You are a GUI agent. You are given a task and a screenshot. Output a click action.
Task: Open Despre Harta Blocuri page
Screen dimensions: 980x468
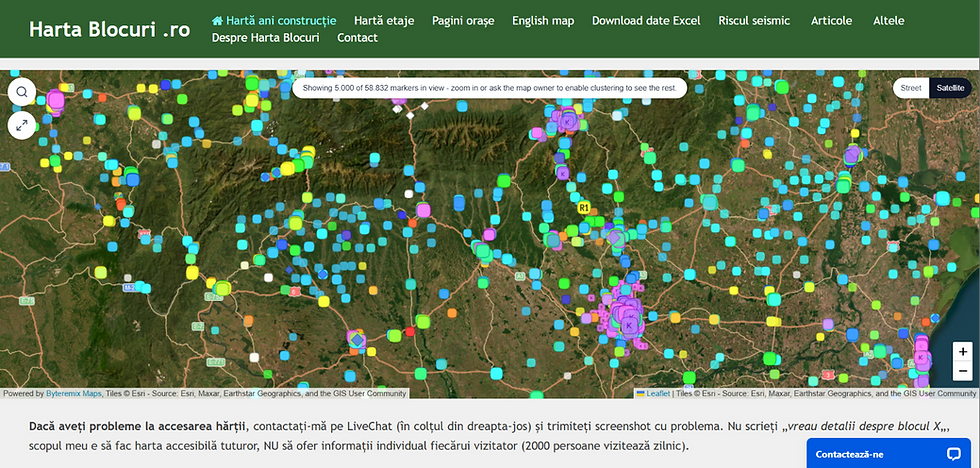click(266, 37)
